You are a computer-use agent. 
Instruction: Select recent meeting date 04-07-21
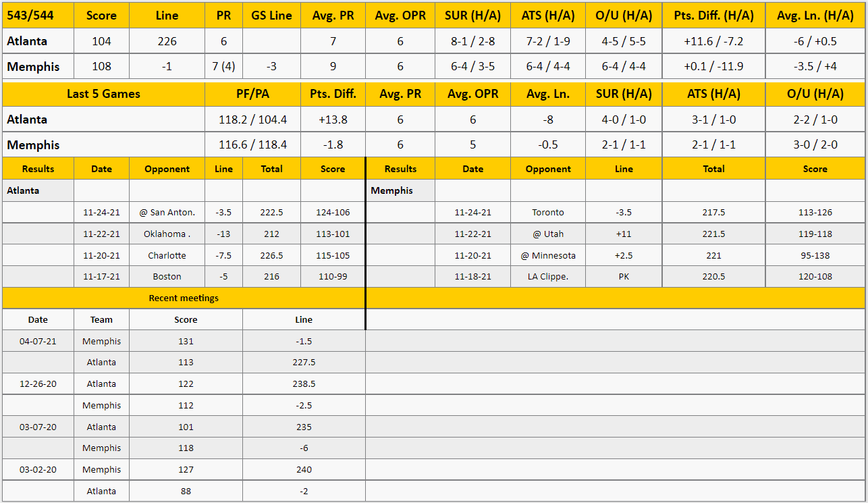(38, 341)
